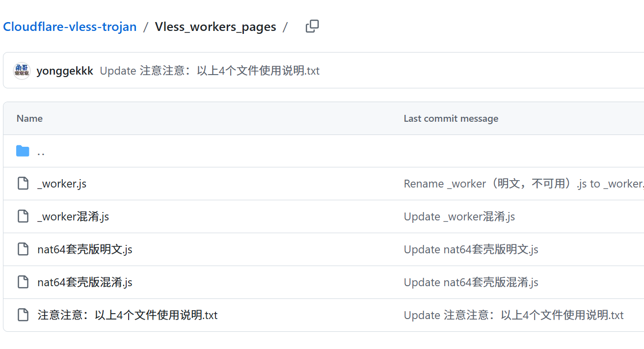Open the _worker混淆.js file
This screenshot has width=644, height=349.
(x=73, y=216)
